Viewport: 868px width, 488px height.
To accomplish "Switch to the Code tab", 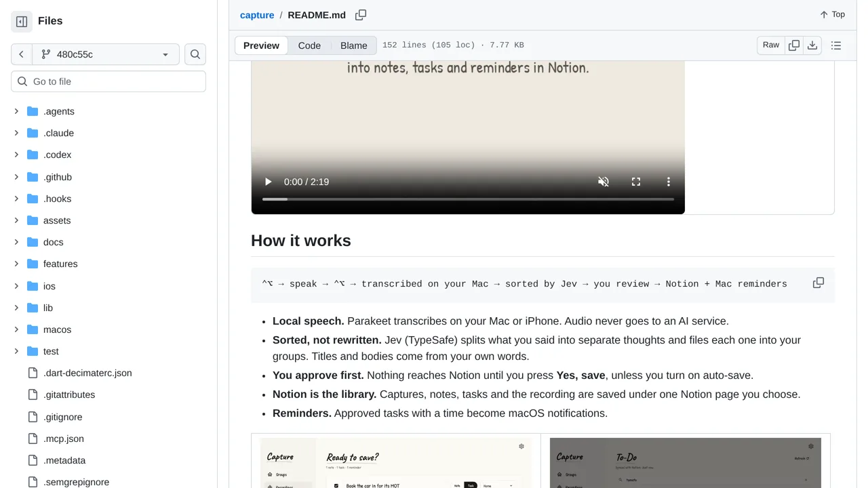I will [309, 45].
